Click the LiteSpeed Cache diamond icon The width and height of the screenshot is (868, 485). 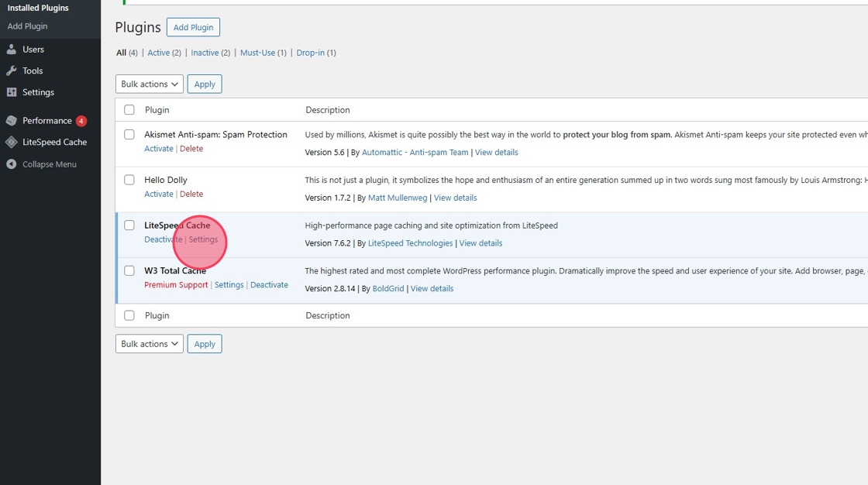(12, 143)
